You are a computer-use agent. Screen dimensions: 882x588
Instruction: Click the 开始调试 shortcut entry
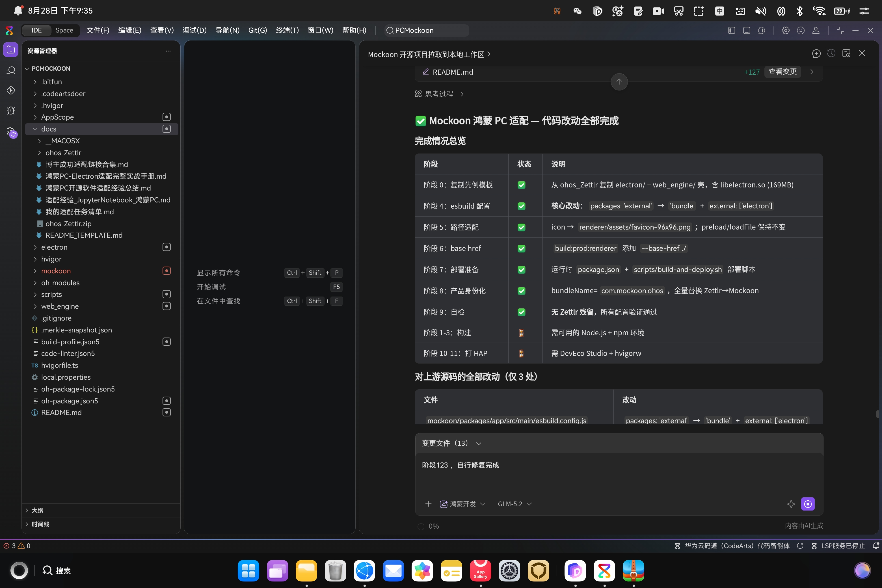[x=270, y=287]
